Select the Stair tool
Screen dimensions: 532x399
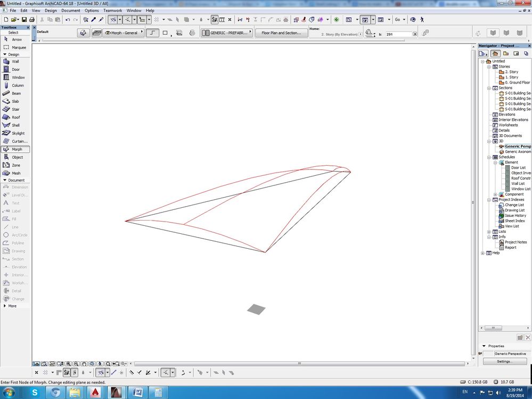pos(15,109)
